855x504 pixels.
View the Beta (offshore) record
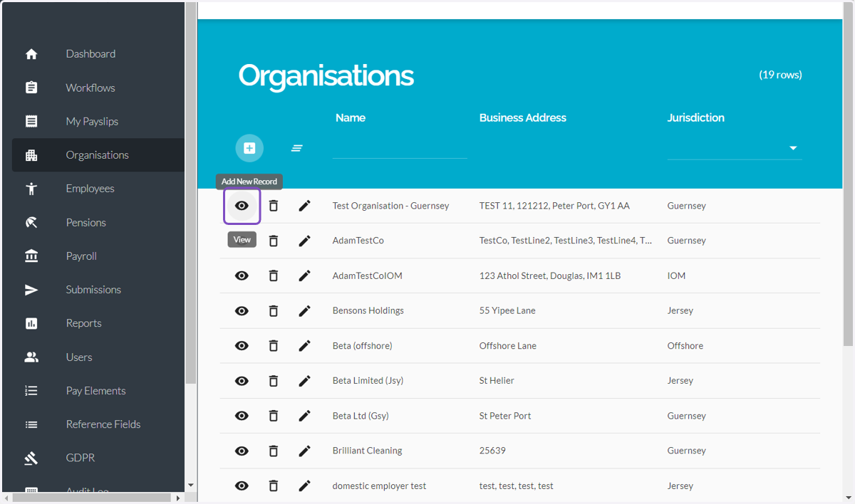pyautogui.click(x=242, y=346)
